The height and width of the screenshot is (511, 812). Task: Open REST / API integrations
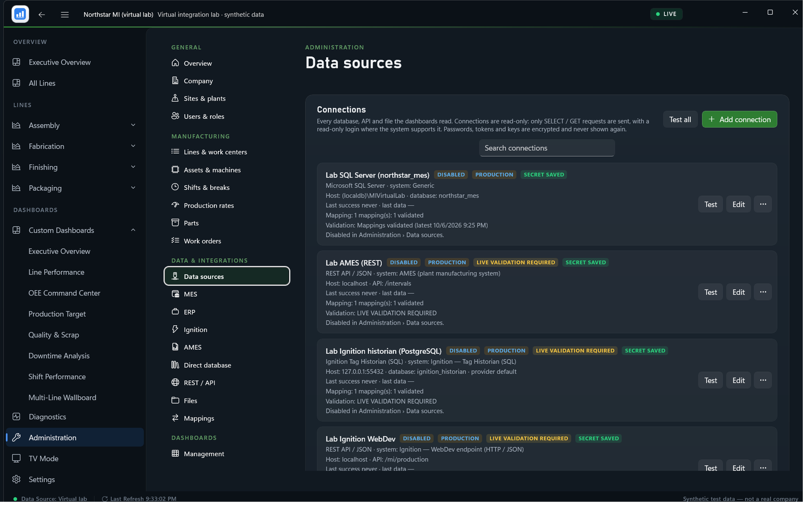[227, 383]
